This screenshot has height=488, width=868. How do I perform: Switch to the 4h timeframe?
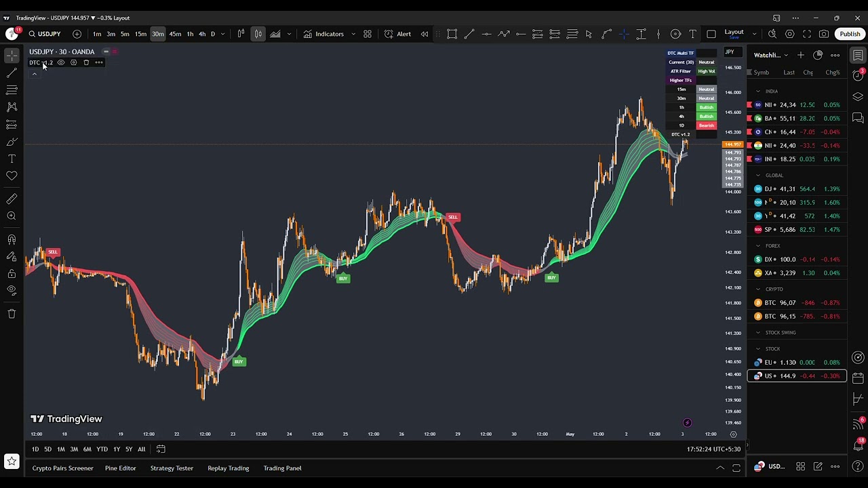tap(201, 34)
